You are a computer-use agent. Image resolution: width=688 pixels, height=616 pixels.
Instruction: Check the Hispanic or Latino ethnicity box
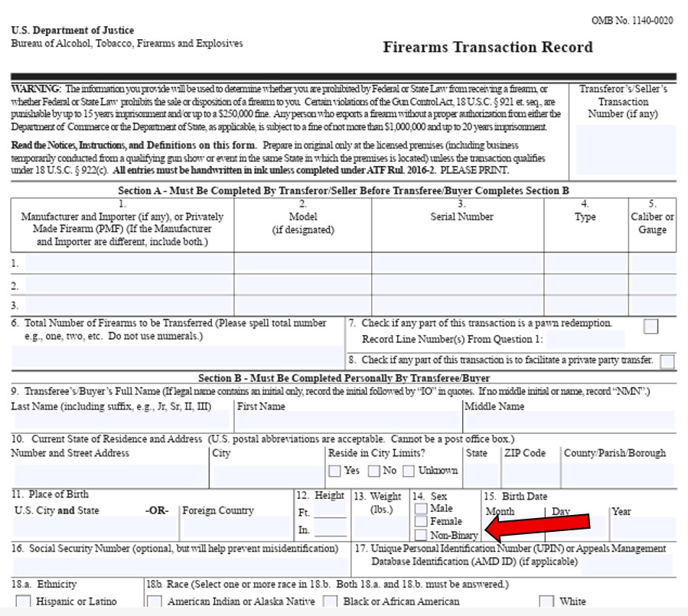pyautogui.click(x=24, y=601)
